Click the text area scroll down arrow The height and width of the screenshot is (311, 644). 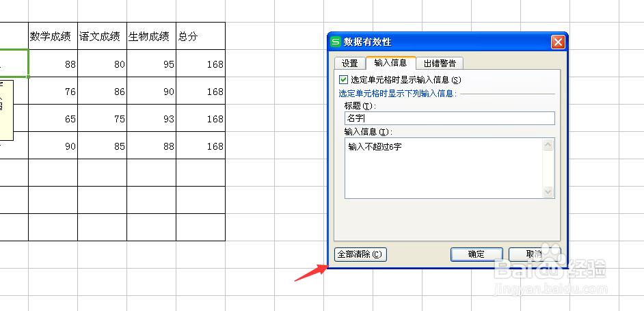point(548,191)
